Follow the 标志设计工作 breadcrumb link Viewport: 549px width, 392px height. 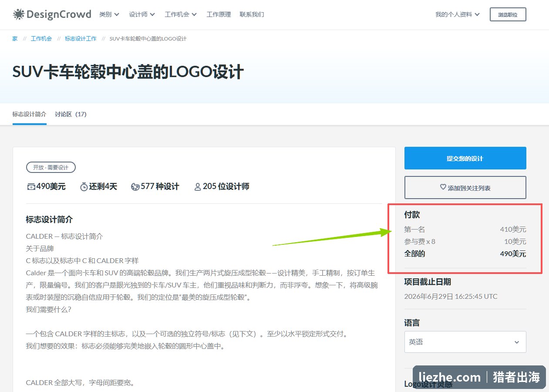pyautogui.click(x=81, y=39)
